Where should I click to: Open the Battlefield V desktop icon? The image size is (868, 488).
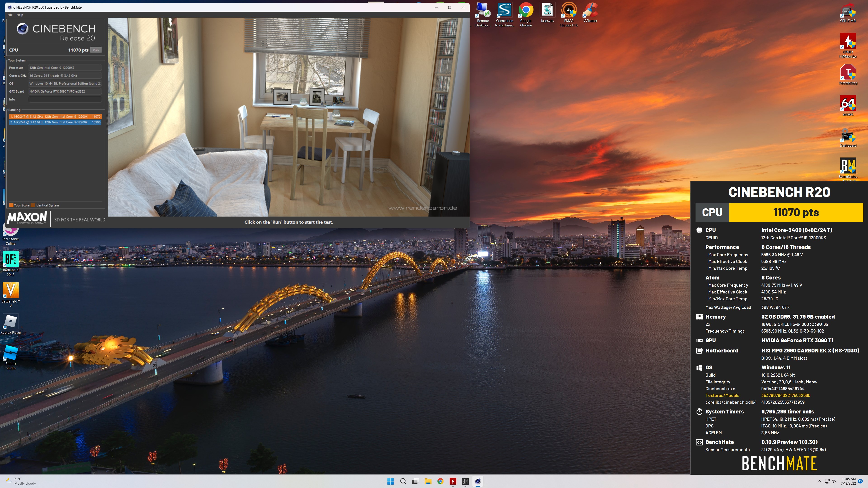(10, 295)
